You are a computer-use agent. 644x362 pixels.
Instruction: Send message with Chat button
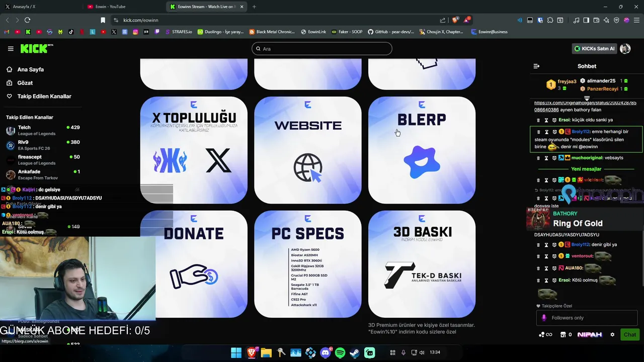(630, 334)
